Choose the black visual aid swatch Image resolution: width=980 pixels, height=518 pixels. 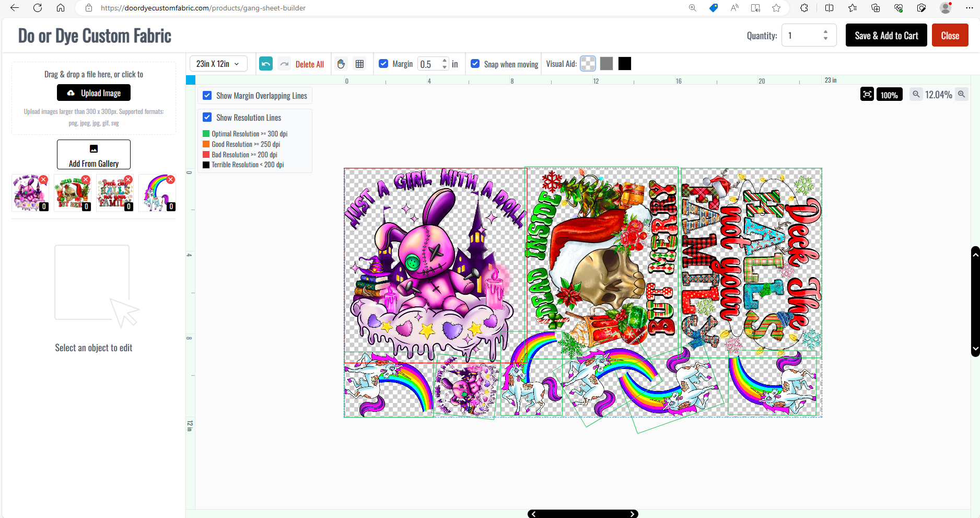625,64
